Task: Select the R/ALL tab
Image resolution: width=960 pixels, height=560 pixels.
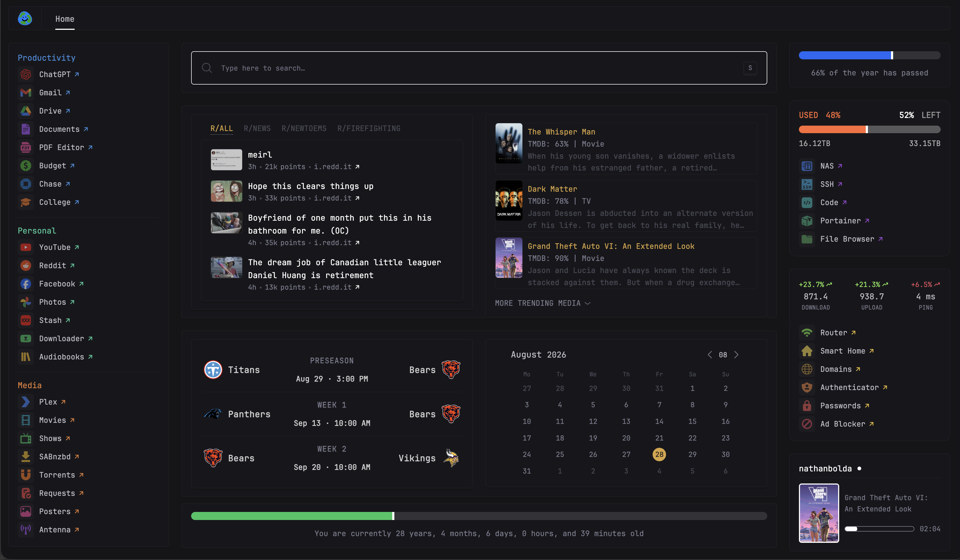Action: (222, 128)
